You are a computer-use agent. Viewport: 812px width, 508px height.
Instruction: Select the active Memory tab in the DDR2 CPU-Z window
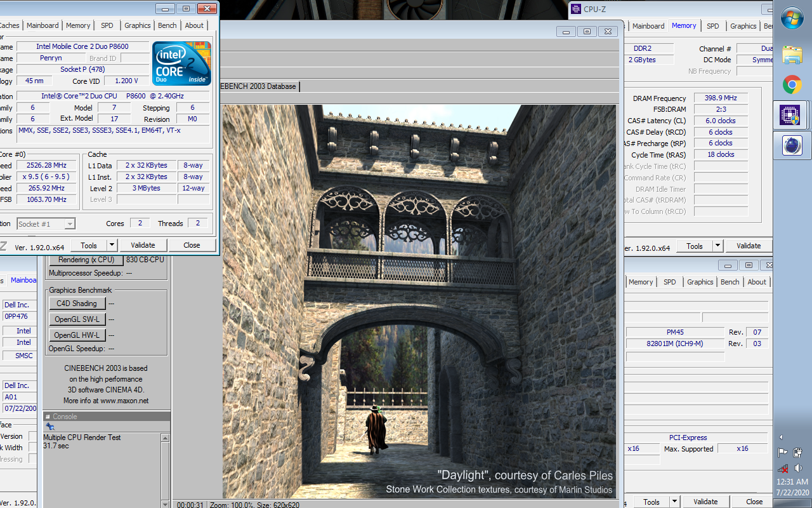[x=684, y=25]
